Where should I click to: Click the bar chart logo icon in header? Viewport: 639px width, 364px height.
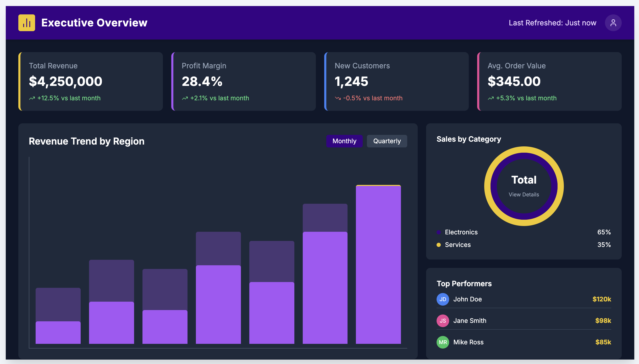[x=26, y=23]
